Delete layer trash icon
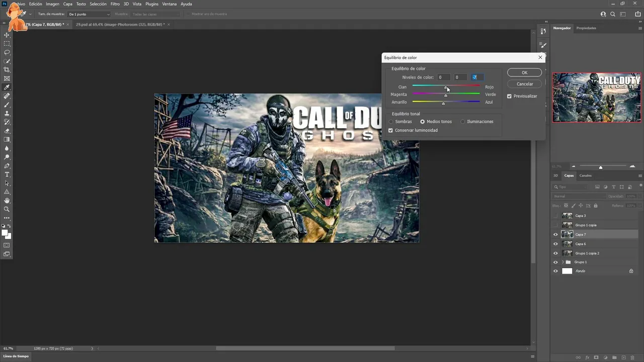The height and width of the screenshot is (362, 644). pyautogui.click(x=632, y=357)
